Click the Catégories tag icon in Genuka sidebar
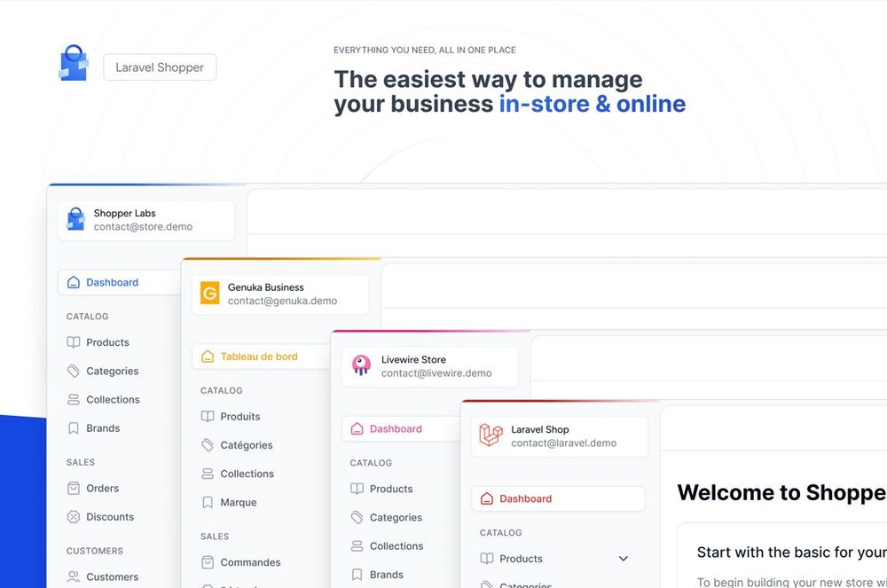887x588 pixels. 208,445
